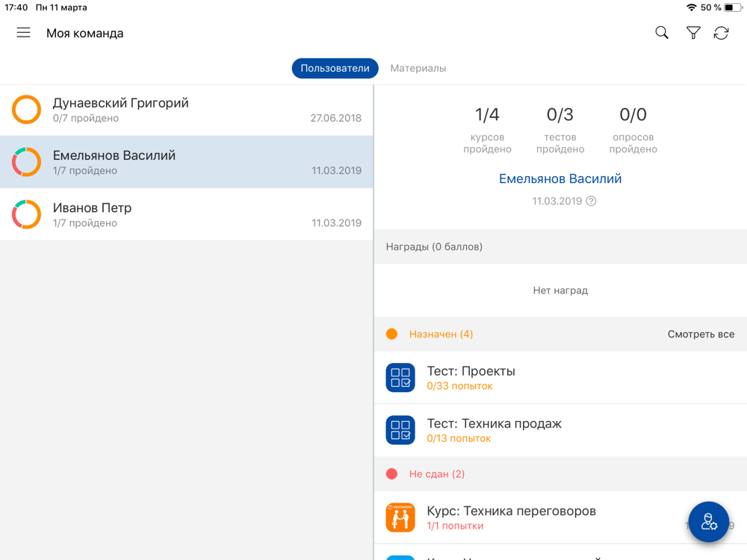Select user Иванов Петр
This screenshot has height=560, width=747.
point(186,214)
